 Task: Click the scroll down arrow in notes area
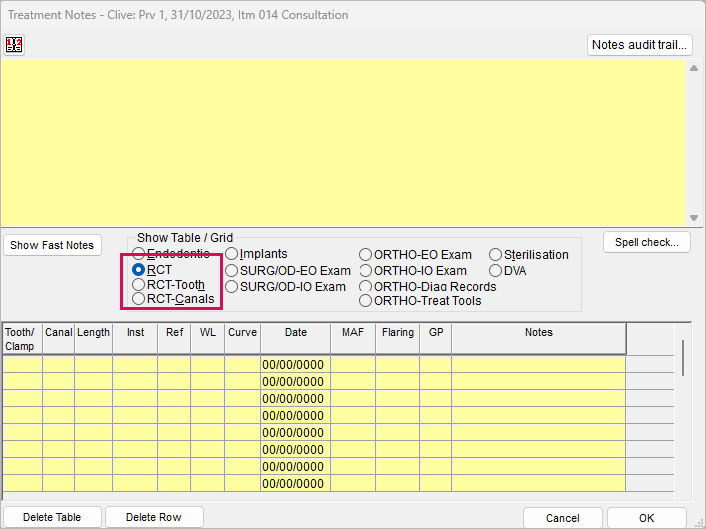694,218
